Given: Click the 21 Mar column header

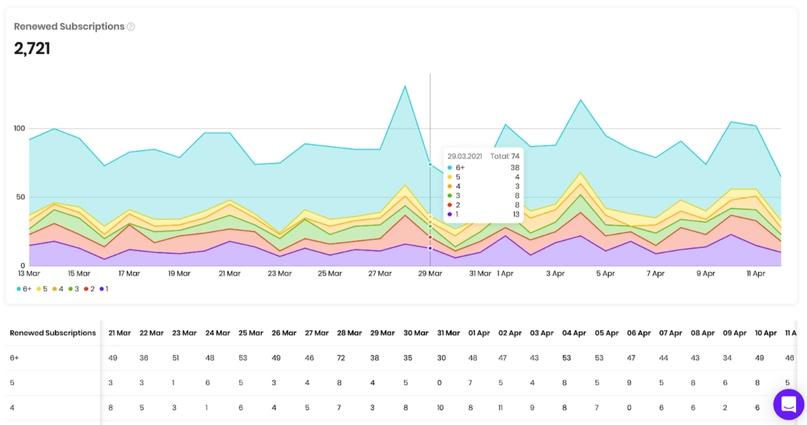Looking at the screenshot, I should (119, 333).
